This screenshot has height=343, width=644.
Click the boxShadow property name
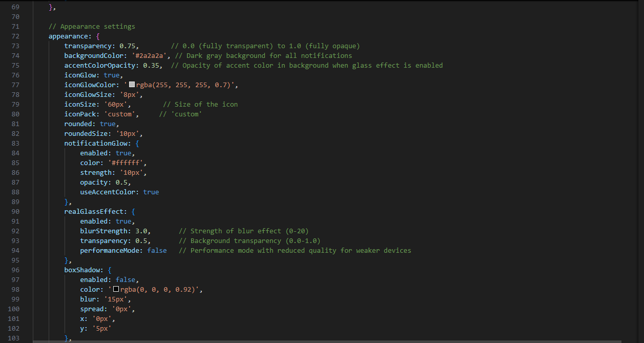84,270
